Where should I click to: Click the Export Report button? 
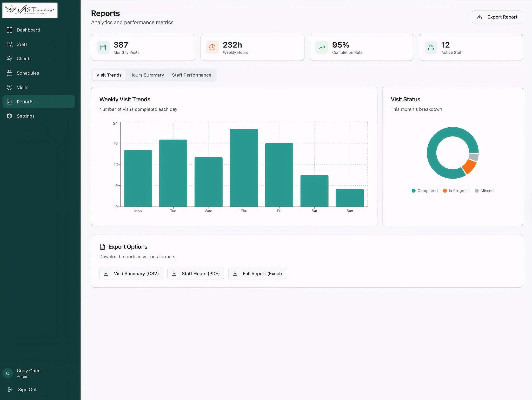497,17
